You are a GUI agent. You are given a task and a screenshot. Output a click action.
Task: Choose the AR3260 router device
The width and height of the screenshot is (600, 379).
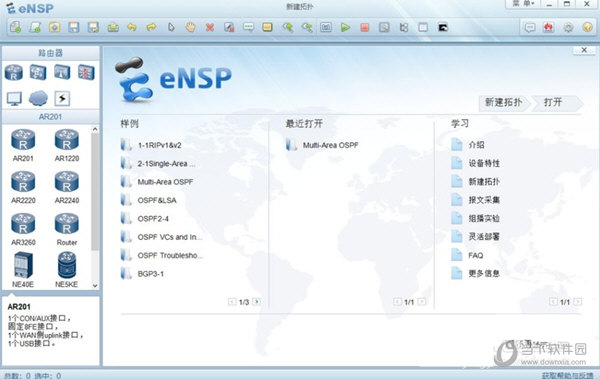[23, 230]
